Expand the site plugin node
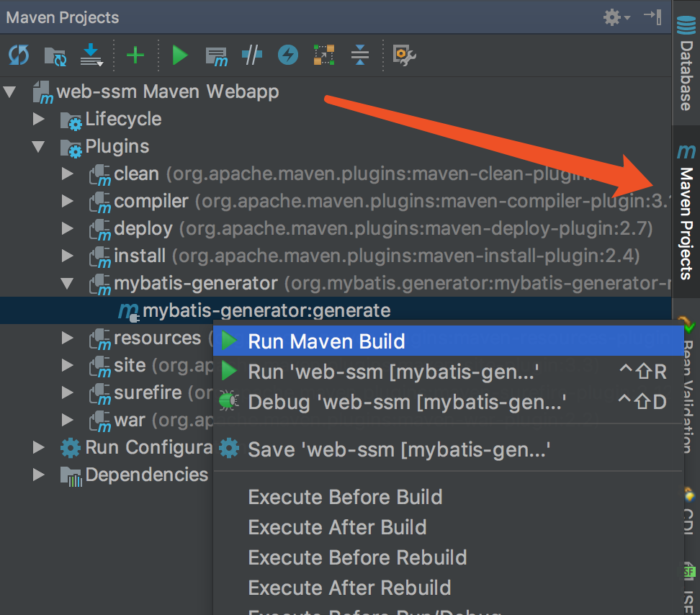This screenshot has height=615, width=700. 68,366
